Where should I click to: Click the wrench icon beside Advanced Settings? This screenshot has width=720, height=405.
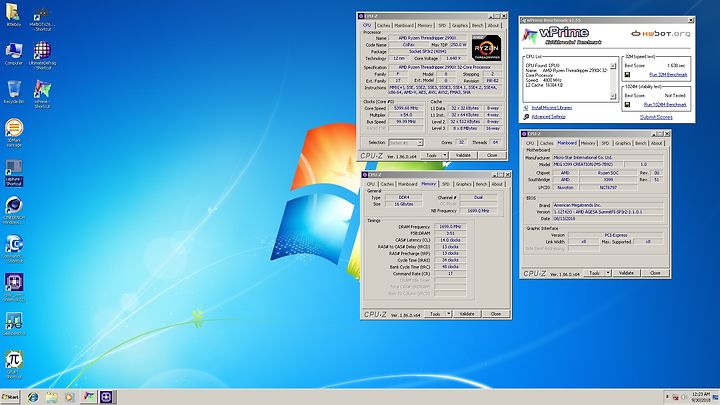click(x=526, y=117)
